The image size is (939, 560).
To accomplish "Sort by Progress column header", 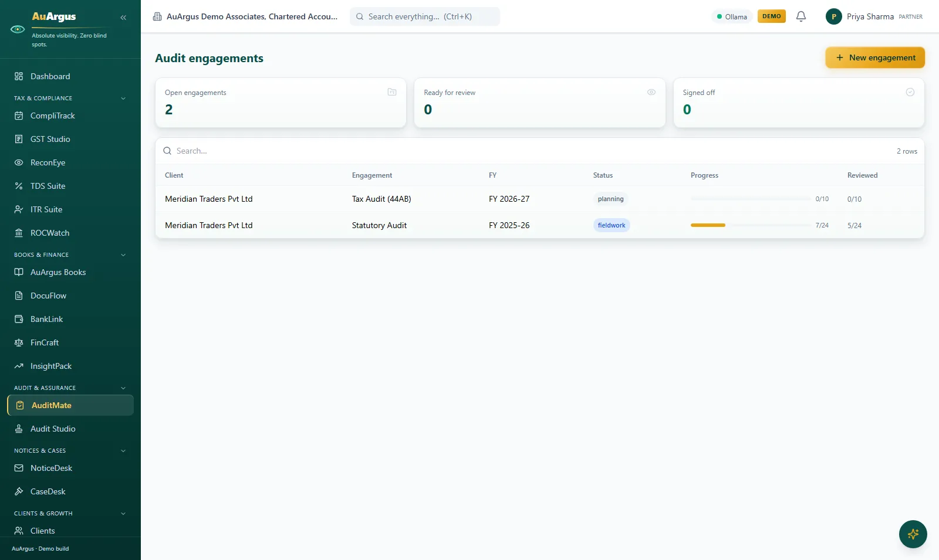I will 704,175.
